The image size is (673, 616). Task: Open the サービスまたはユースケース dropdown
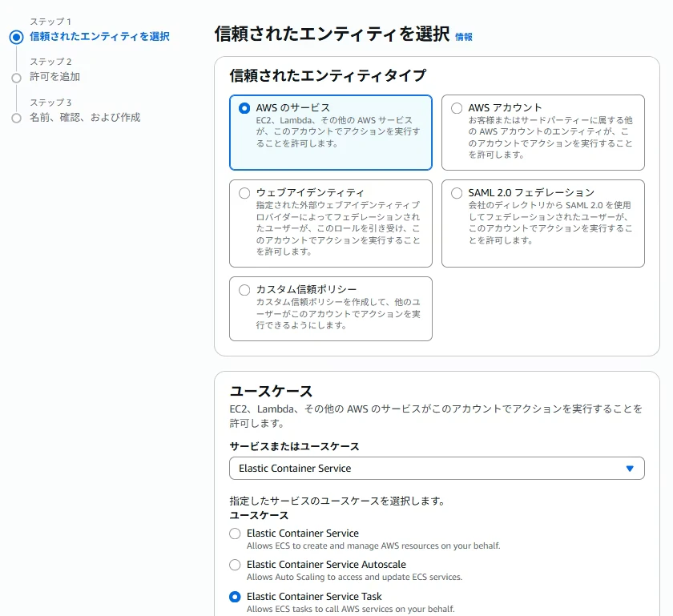coord(437,469)
